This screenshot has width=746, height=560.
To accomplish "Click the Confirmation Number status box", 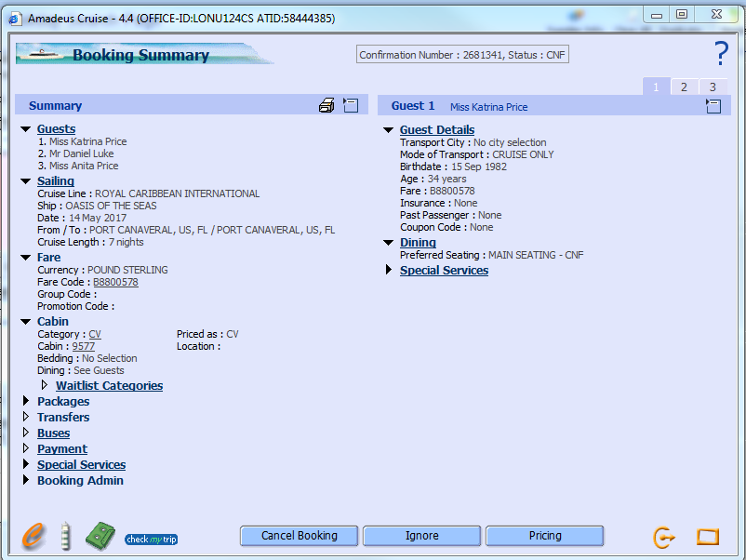I will coord(462,55).
